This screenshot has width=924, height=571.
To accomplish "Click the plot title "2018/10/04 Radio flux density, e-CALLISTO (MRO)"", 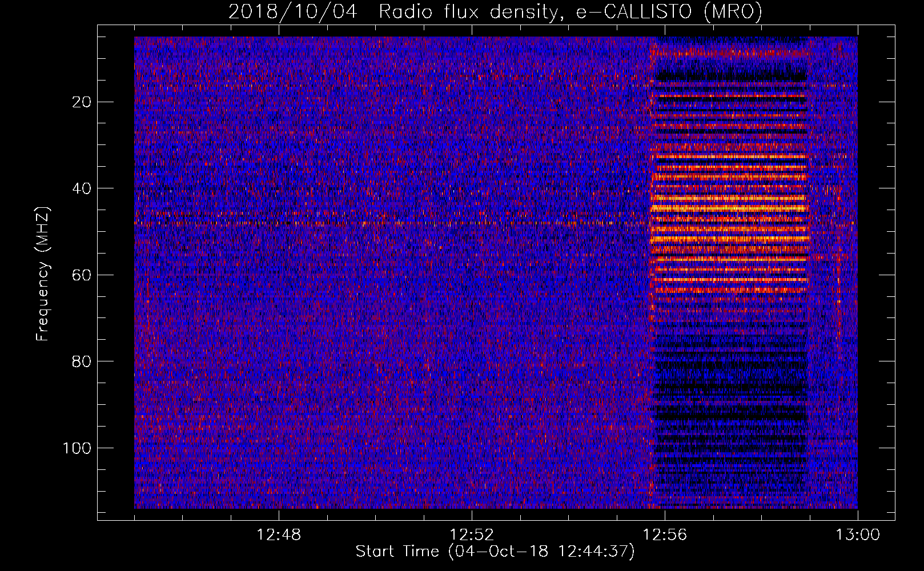I will tap(495, 11).
